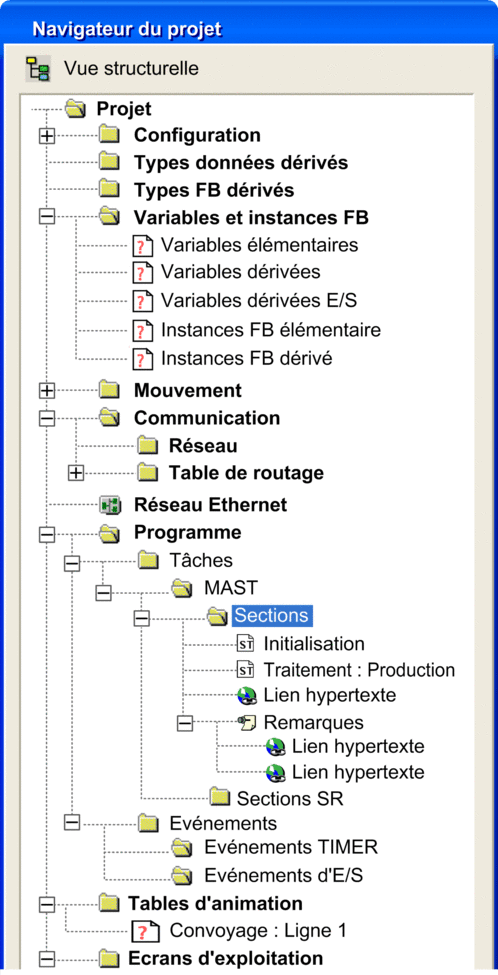Collapse the MAST task node
This screenshot has width=498, height=975.
tap(103, 593)
